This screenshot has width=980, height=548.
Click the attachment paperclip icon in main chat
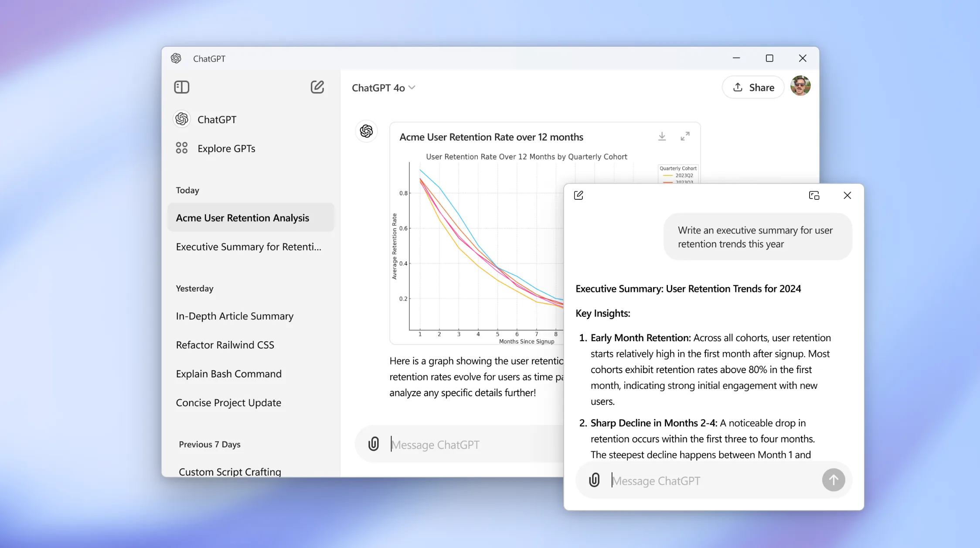pyautogui.click(x=372, y=444)
